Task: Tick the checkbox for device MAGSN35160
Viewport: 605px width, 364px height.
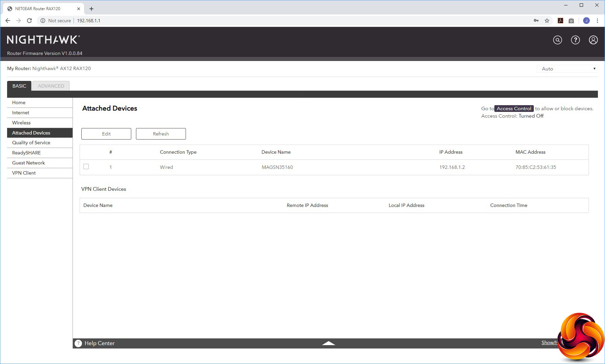Action: pyautogui.click(x=86, y=166)
